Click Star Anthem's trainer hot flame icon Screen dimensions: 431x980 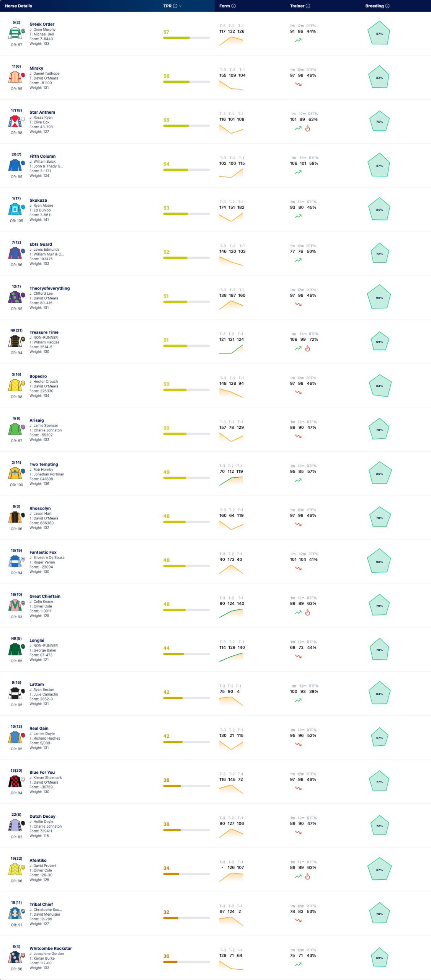click(307, 128)
